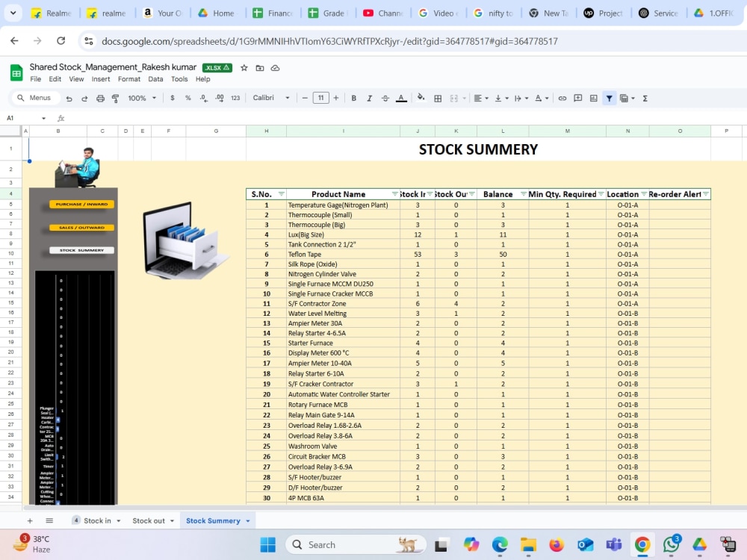Screen dimensions: 747x560
Task: Toggle the filter on Product Name column
Action: pyautogui.click(x=394, y=194)
